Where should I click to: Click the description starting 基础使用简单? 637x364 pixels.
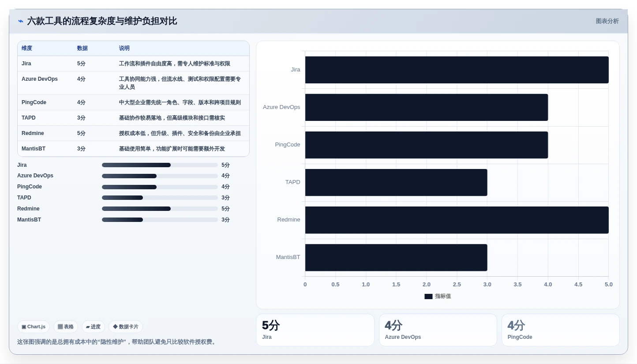[172, 149]
